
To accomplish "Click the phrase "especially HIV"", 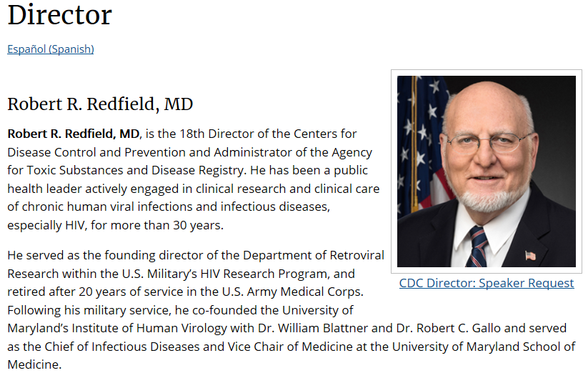I will (44, 225).
